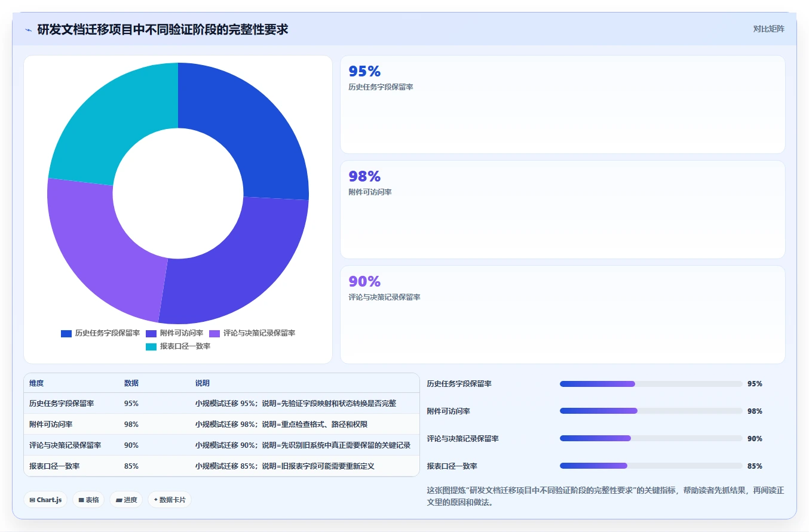Click the 对比矩阵 label in header

[768, 29]
